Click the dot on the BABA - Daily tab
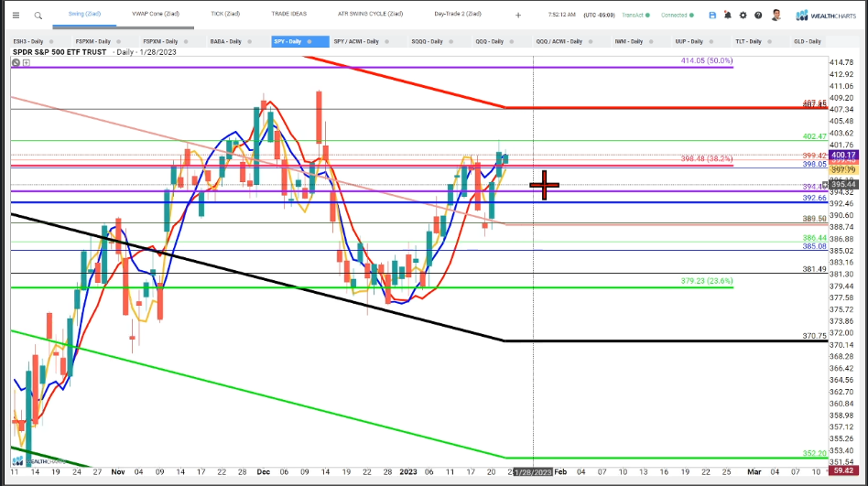 click(250, 41)
